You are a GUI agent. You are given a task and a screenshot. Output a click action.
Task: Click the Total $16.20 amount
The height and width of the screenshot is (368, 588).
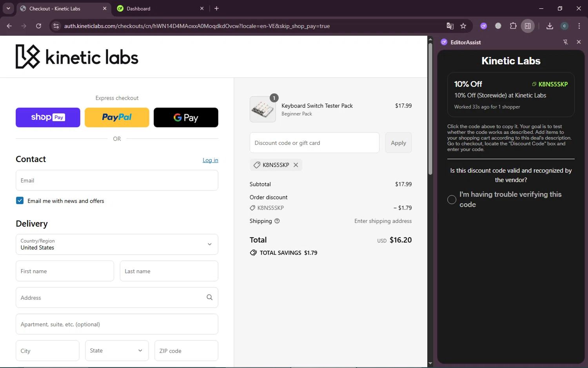coord(401,240)
